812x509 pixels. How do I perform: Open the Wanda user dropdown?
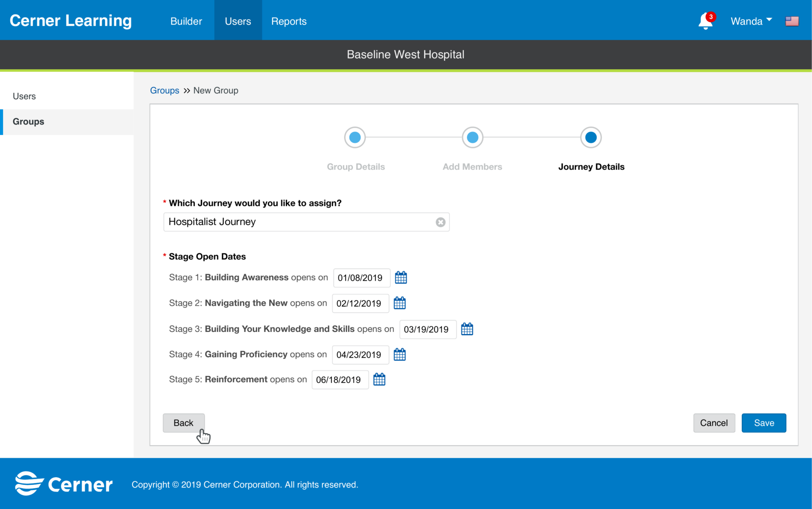[x=751, y=21]
